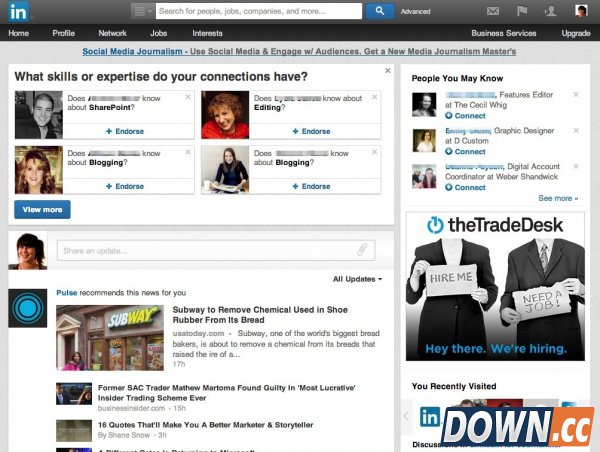Go to the Jobs menu item
The image size is (600, 452).
(x=158, y=33)
